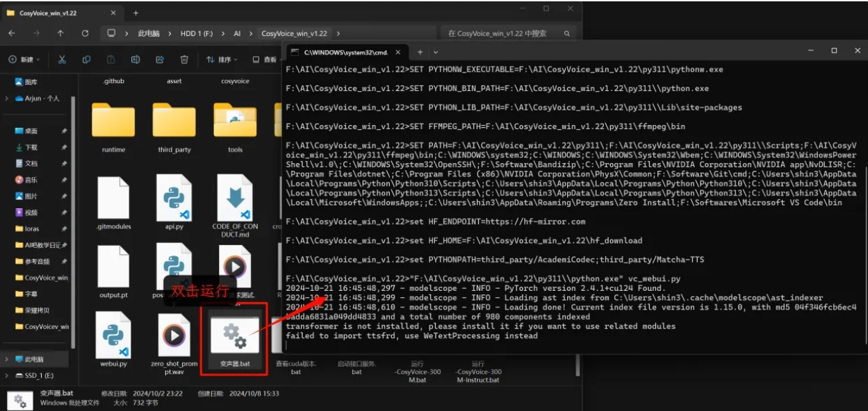The image size is (868, 411).
Task: Click the Rename icon in Explorer toolbar
Action: tap(136, 60)
